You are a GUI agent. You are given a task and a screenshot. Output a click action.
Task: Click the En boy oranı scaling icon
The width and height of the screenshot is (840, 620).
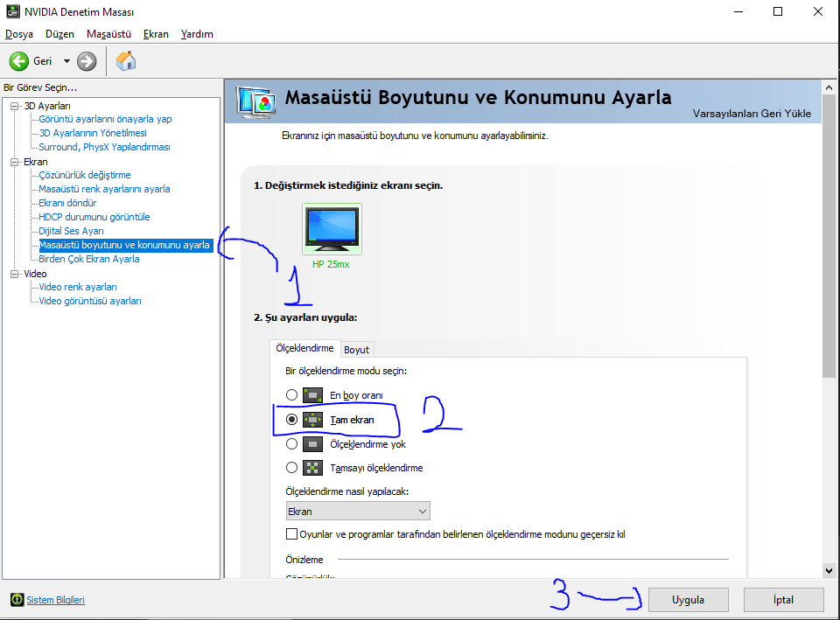[312, 395]
